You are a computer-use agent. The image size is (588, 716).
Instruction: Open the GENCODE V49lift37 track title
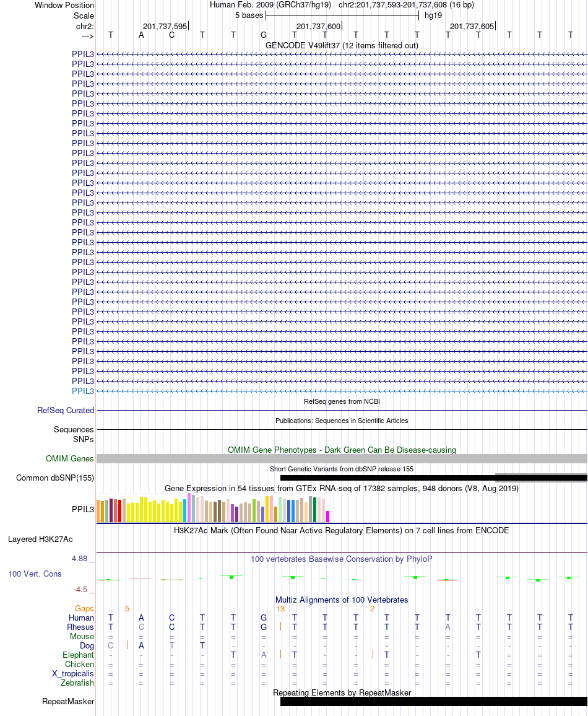click(x=342, y=46)
